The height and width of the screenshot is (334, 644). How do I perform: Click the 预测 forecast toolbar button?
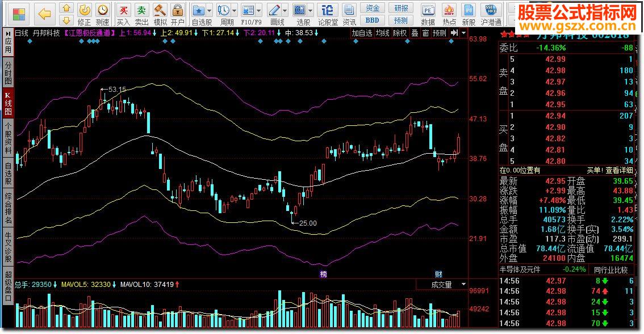[x=401, y=20]
